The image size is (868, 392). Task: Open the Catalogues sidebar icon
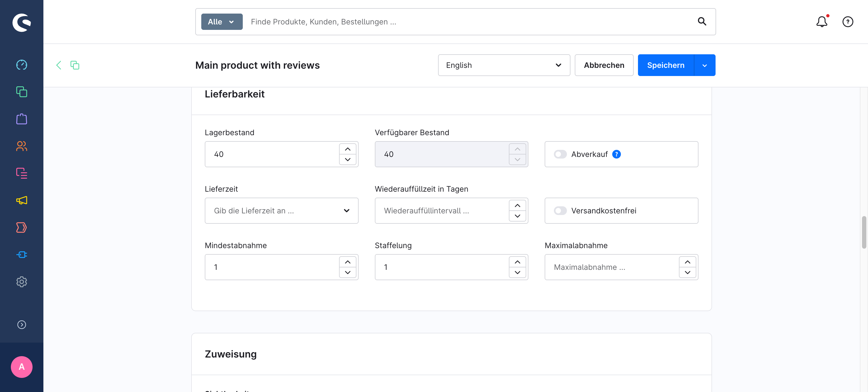22,92
